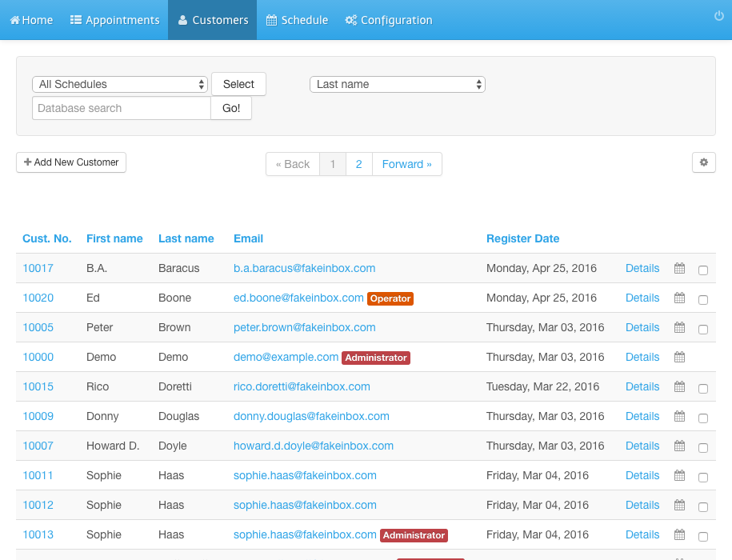Open Details for customer 10013

pyautogui.click(x=642, y=534)
